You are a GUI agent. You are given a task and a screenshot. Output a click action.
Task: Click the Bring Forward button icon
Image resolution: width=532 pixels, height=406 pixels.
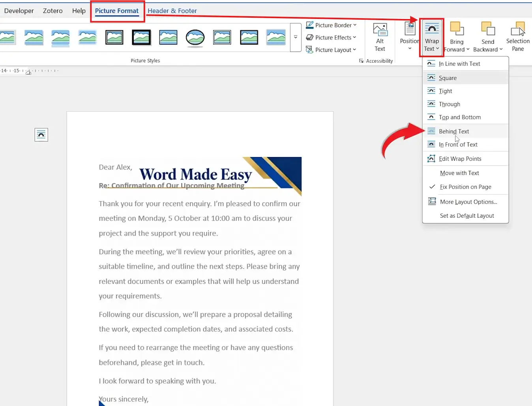point(457,29)
